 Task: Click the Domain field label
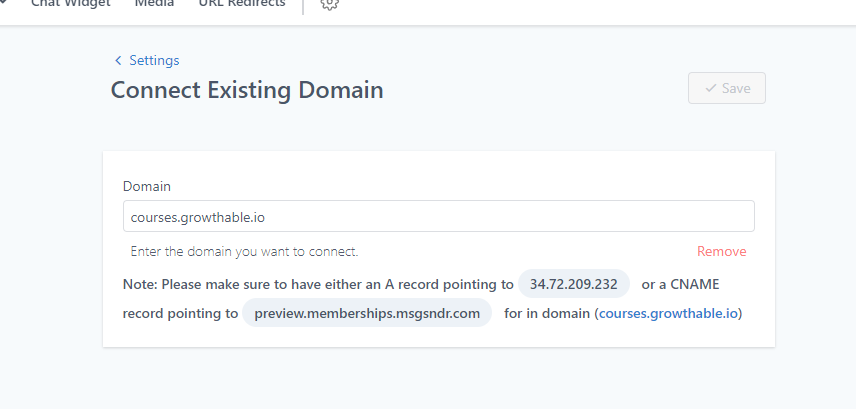click(147, 186)
